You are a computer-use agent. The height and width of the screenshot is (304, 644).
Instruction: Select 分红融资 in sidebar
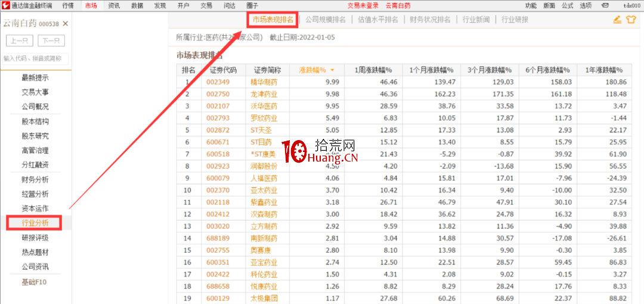click(x=35, y=165)
